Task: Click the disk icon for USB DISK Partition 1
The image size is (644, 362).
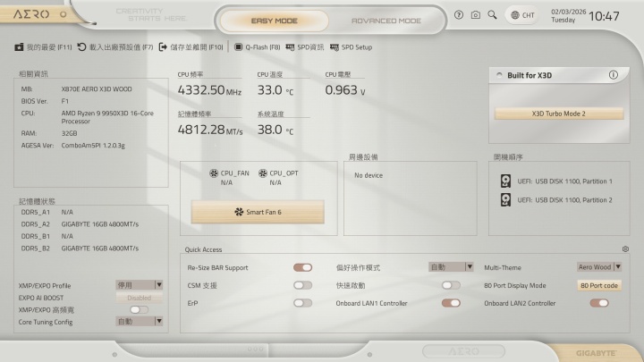Action: pos(505,181)
